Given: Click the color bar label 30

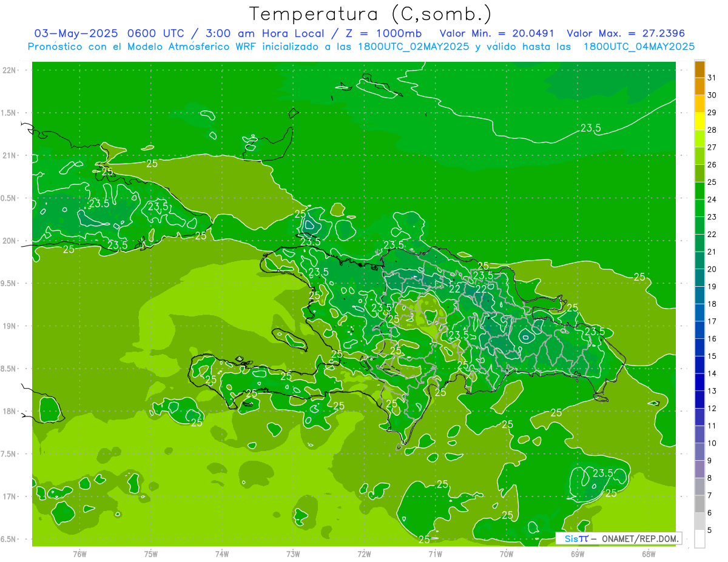Looking at the screenshot, I should 712,95.
